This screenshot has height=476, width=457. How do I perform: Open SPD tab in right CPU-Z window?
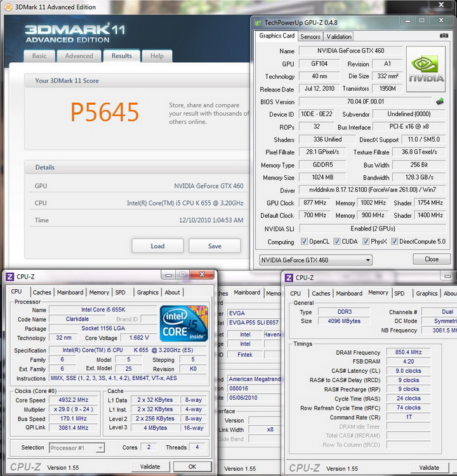399,293
